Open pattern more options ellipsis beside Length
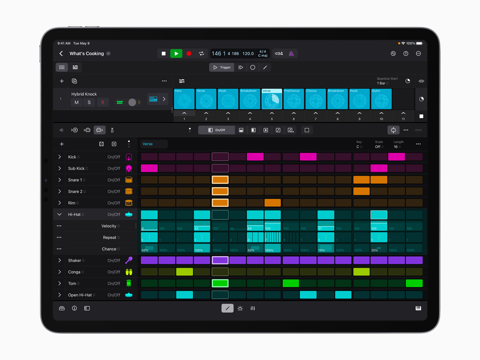Screen dimensions: 480x360 tap(418, 144)
